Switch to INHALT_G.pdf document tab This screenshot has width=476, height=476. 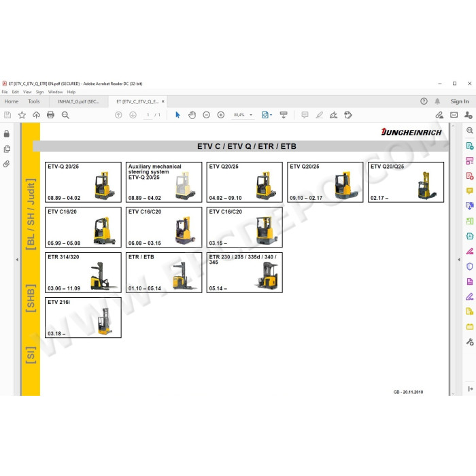[x=79, y=102]
